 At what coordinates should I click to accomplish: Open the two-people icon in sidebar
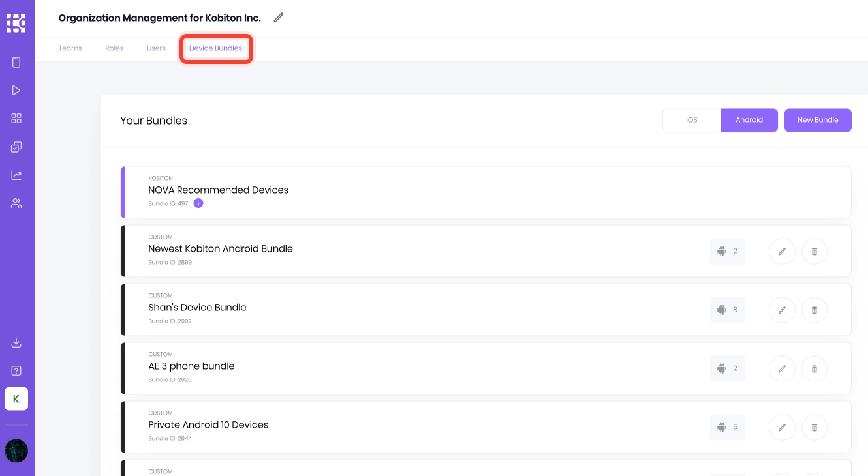pyautogui.click(x=16, y=203)
